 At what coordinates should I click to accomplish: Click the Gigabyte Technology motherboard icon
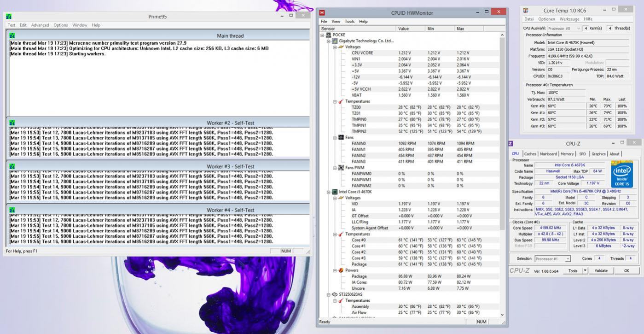[x=335, y=41]
